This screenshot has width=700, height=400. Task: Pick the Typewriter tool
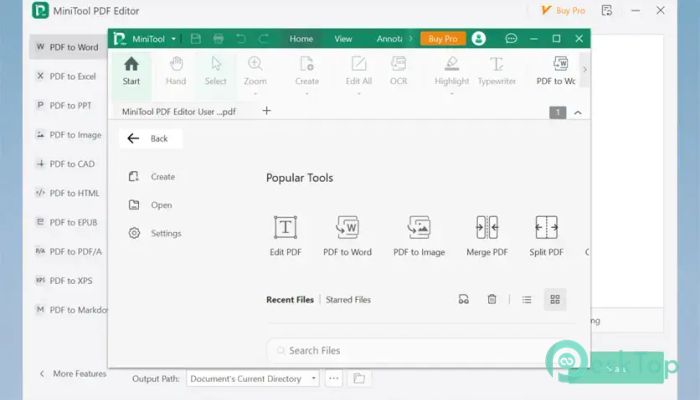point(496,71)
